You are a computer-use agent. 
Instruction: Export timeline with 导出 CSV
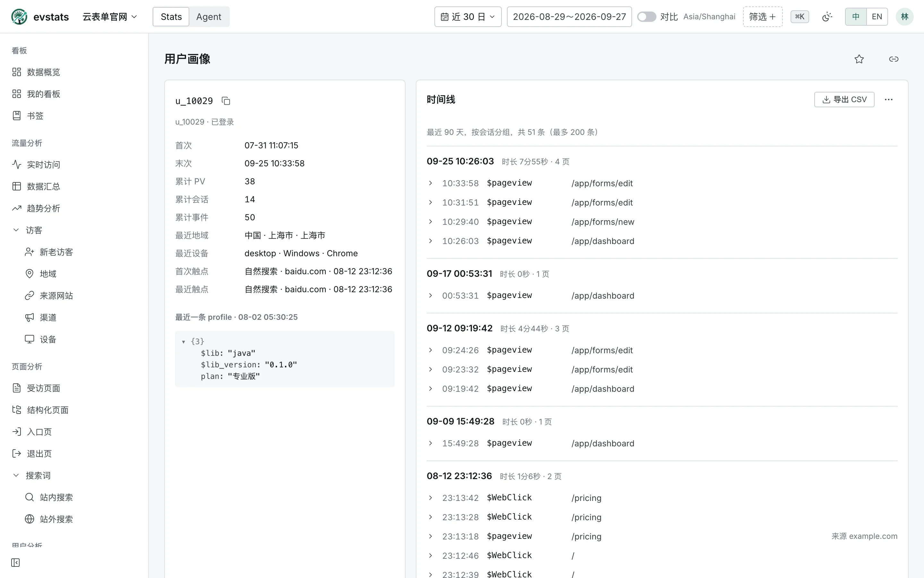(x=844, y=100)
